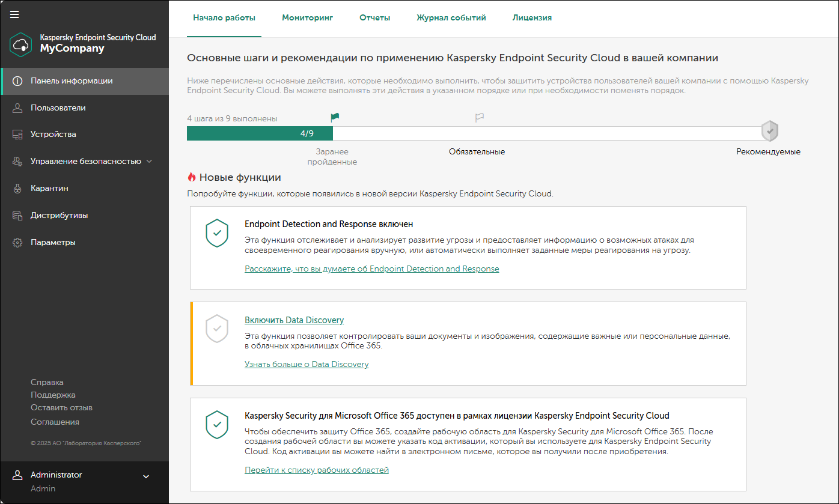Click the Рекомендуемые stage label
The image size is (839, 504).
[x=769, y=152]
